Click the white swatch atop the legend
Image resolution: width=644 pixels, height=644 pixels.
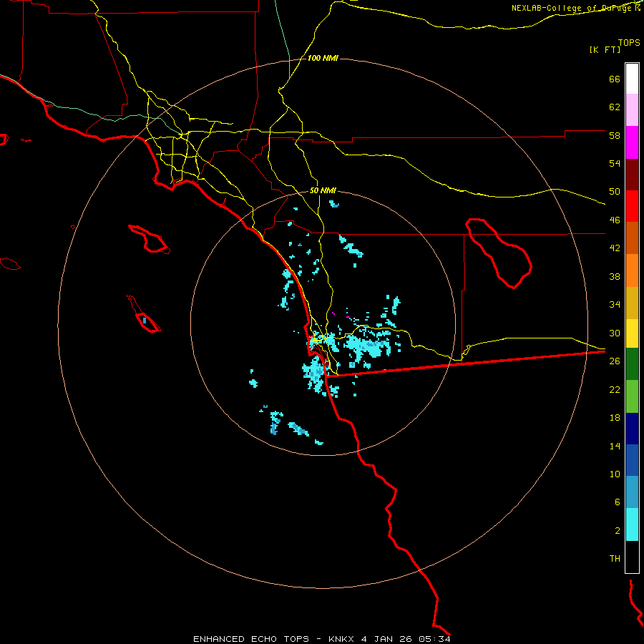tap(632, 79)
